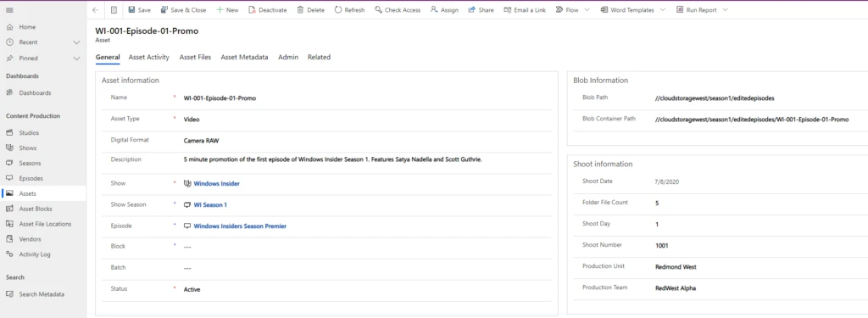Image resolution: width=868 pixels, height=318 pixels.
Task: Open Run Report command
Action: coord(697,10)
